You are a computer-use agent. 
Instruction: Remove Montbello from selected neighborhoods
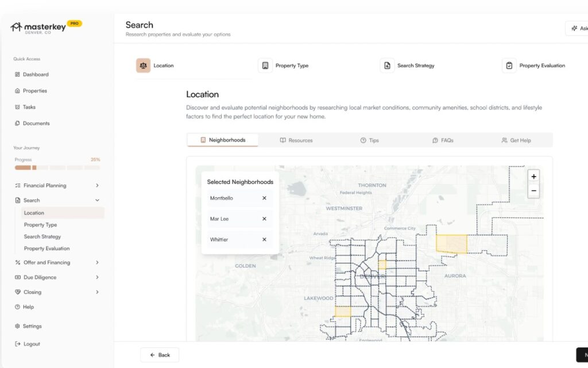pos(264,198)
